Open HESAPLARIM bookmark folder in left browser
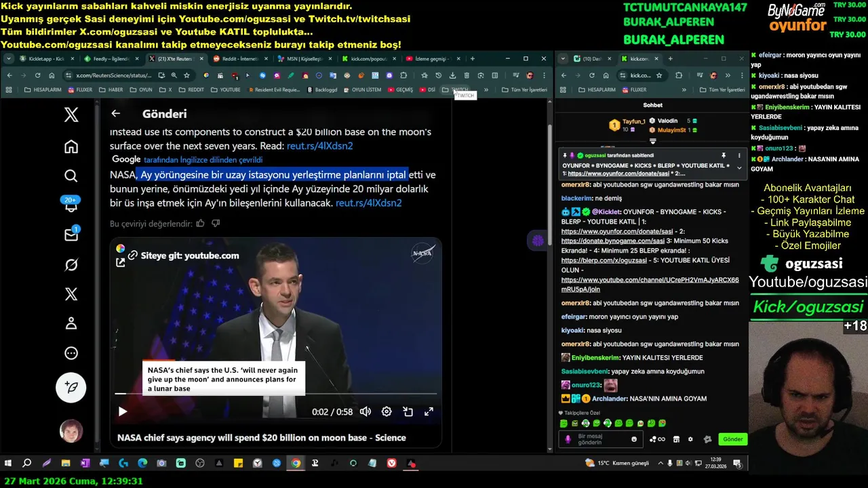 point(42,89)
